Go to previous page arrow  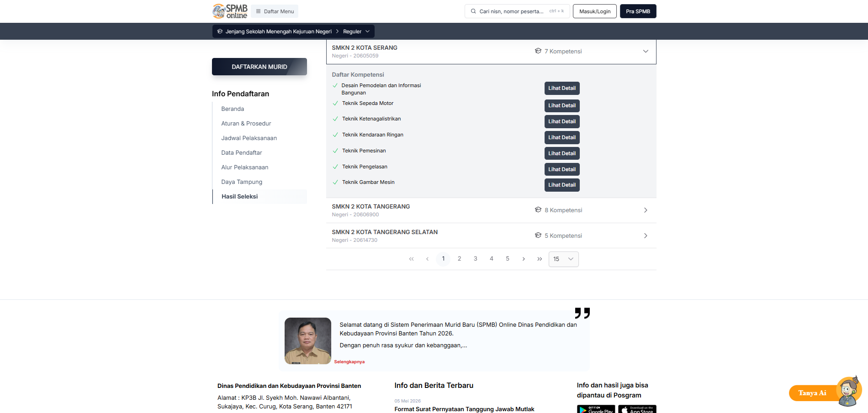(x=427, y=259)
